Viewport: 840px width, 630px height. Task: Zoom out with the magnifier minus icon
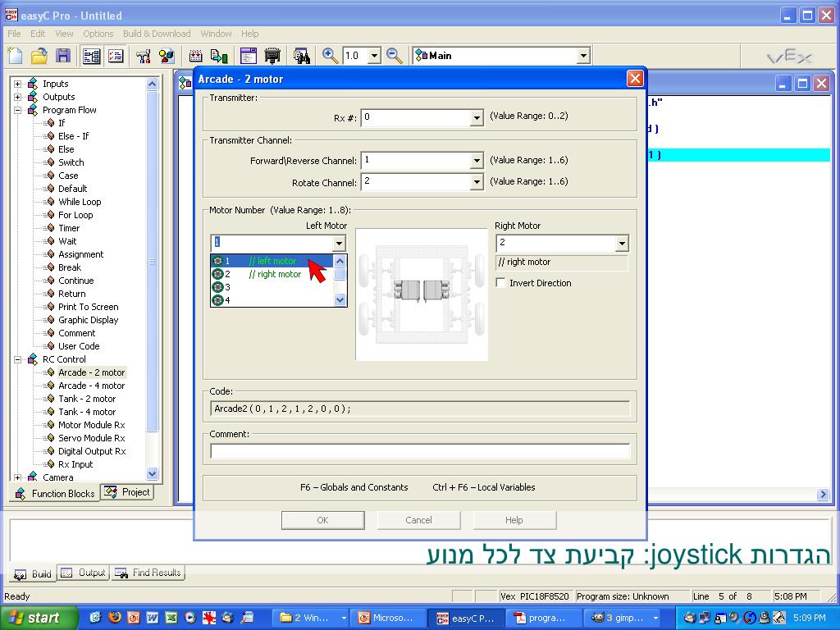pyautogui.click(x=395, y=56)
